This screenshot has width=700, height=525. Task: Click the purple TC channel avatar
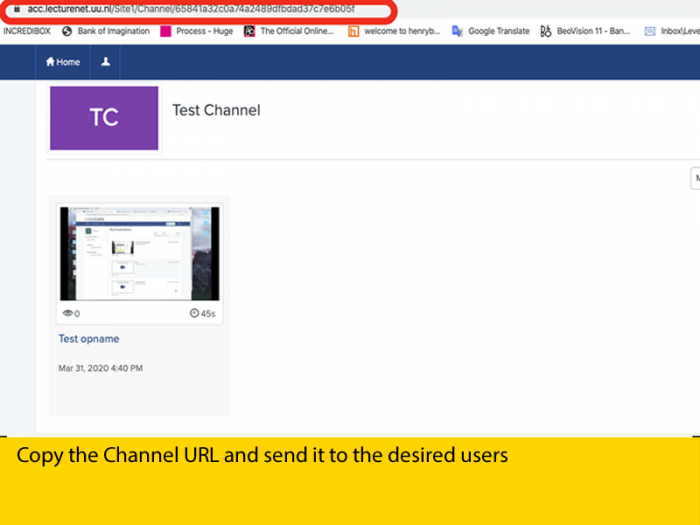pos(104,118)
